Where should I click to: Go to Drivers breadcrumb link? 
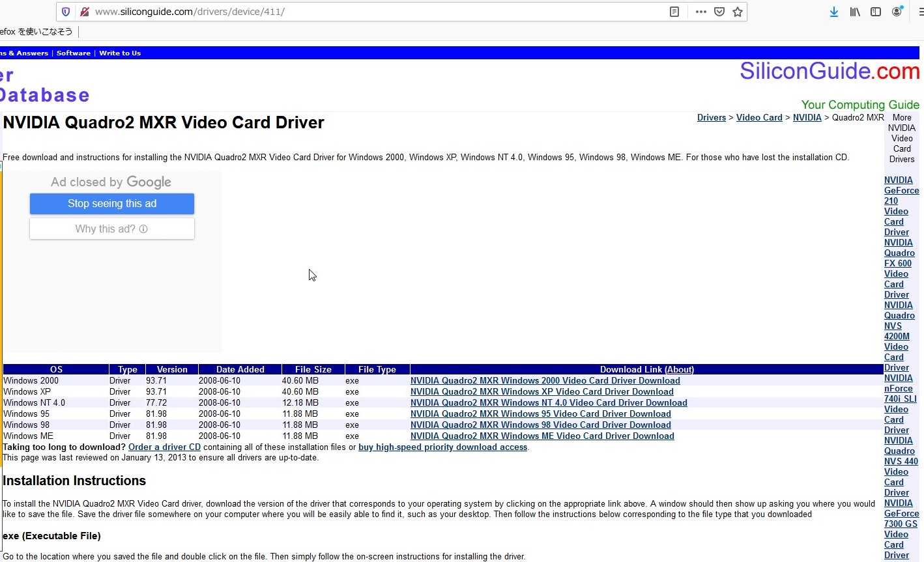(712, 118)
